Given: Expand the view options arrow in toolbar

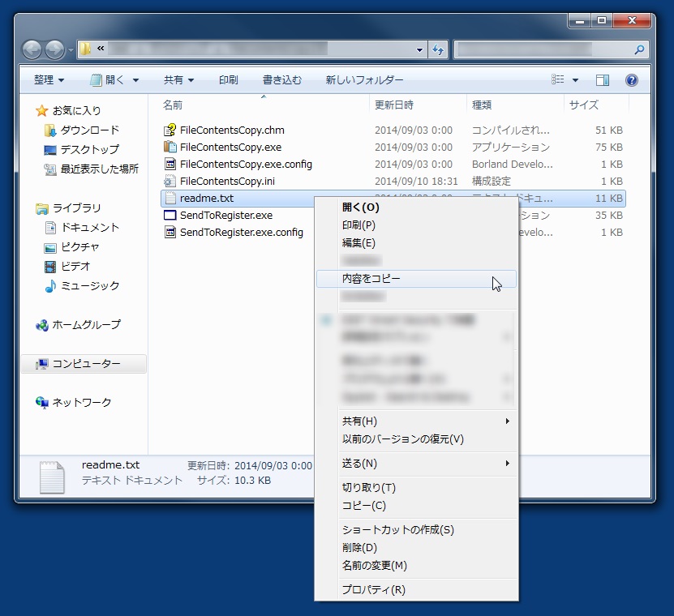Looking at the screenshot, I should pyautogui.click(x=573, y=79).
